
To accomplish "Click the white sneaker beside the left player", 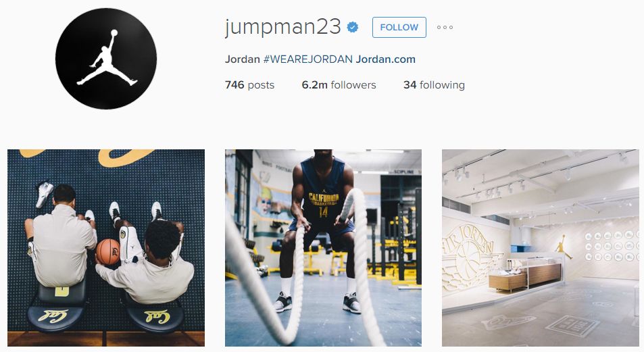I will coord(45,195).
